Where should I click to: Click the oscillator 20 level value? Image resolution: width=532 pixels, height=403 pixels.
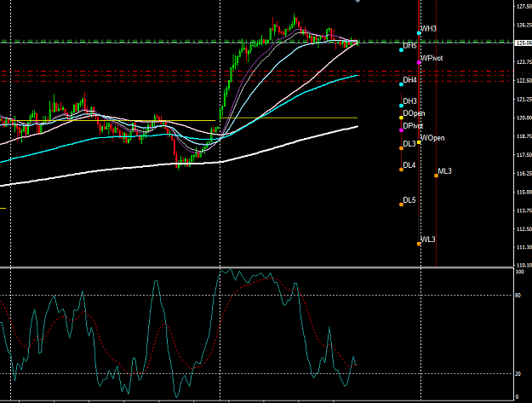click(x=518, y=374)
